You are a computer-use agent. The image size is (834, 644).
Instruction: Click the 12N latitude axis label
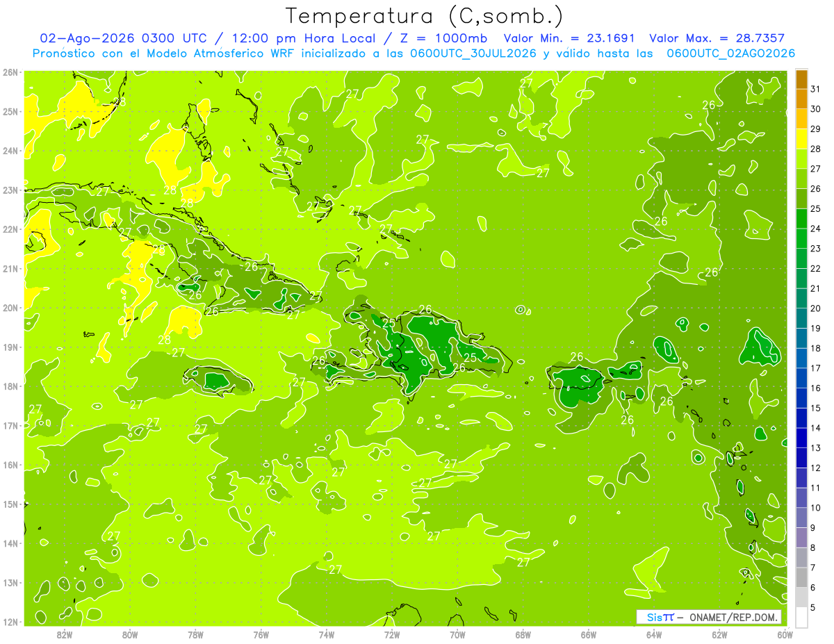tap(10, 622)
